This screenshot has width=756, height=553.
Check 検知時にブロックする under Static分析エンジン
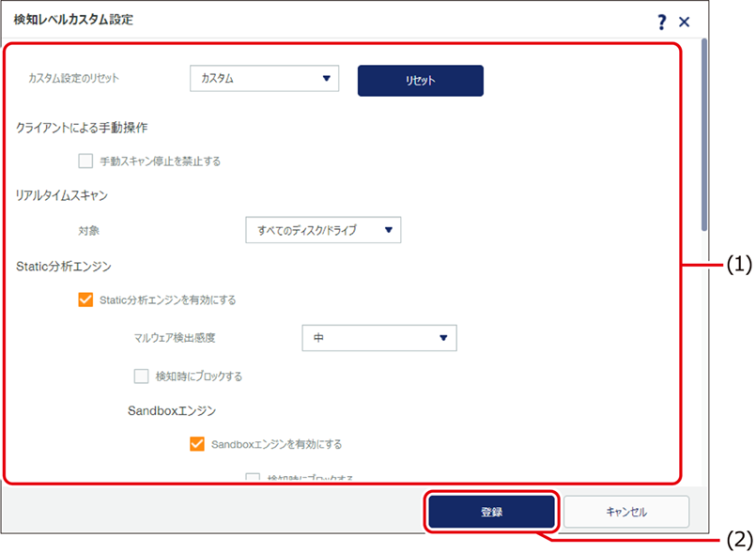pos(141,376)
